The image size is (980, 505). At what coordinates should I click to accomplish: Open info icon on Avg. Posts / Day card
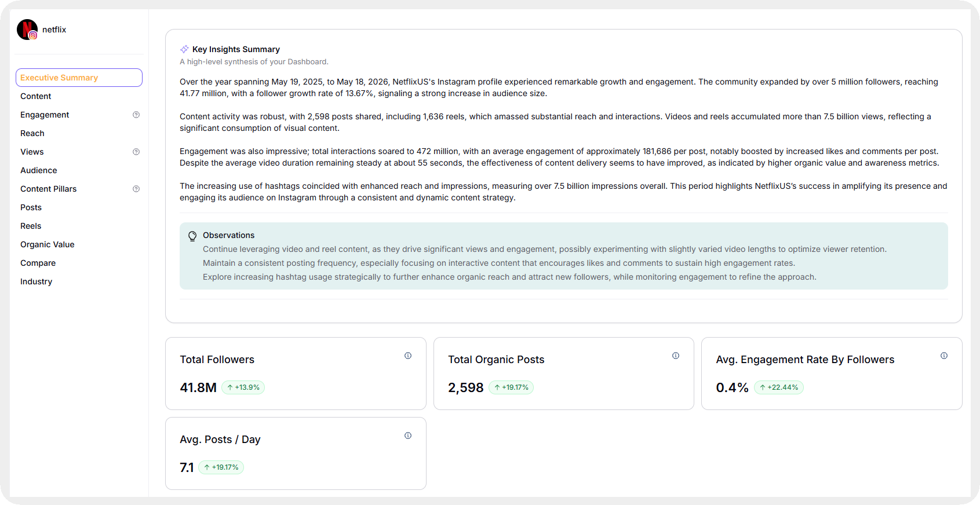408,436
